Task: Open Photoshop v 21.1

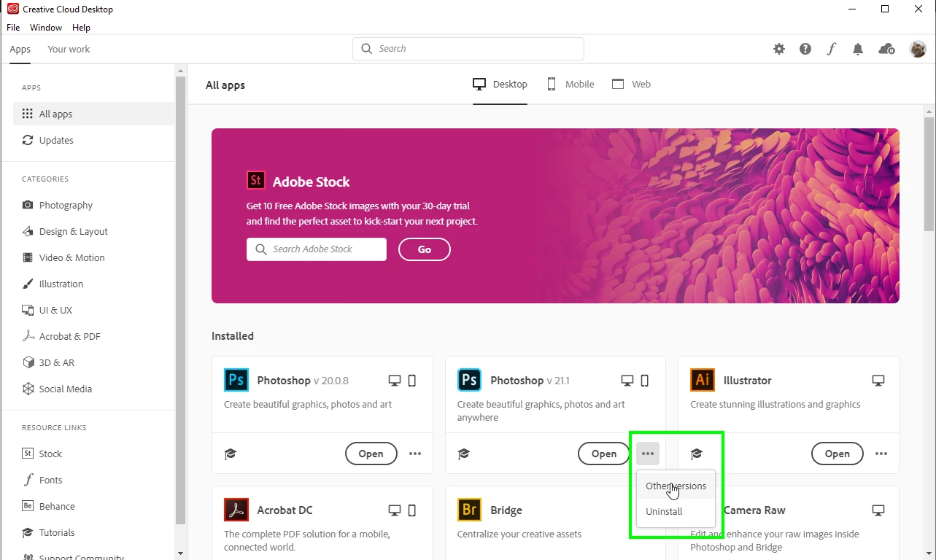Action: click(x=604, y=454)
